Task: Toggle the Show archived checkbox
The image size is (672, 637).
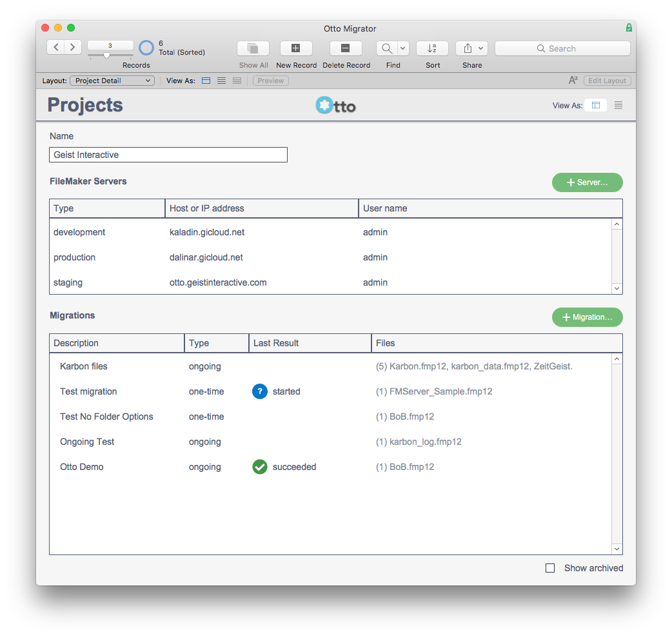Action: (x=550, y=568)
